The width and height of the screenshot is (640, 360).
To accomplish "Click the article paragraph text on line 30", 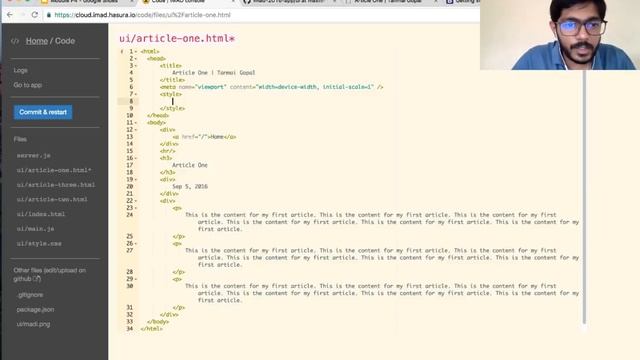I will click(382, 293).
